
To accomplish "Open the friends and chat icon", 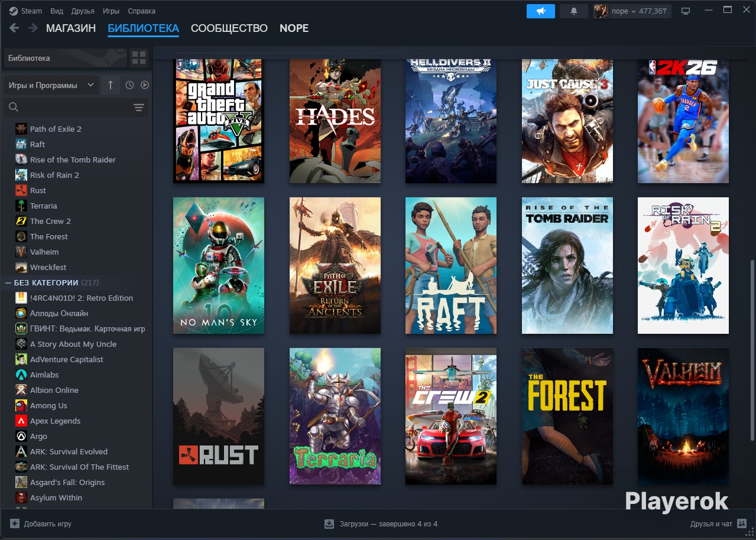I will click(x=742, y=523).
